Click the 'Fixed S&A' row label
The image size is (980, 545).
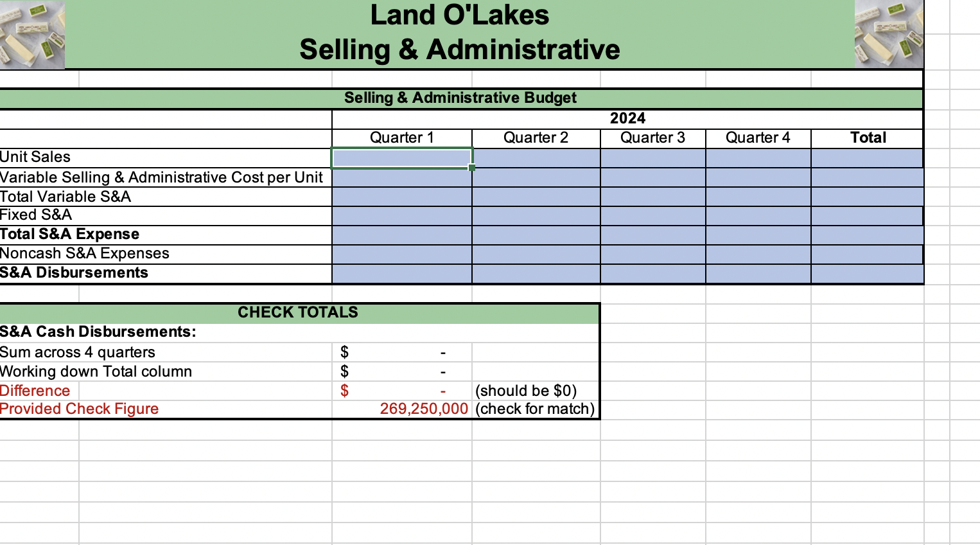[36, 215]
